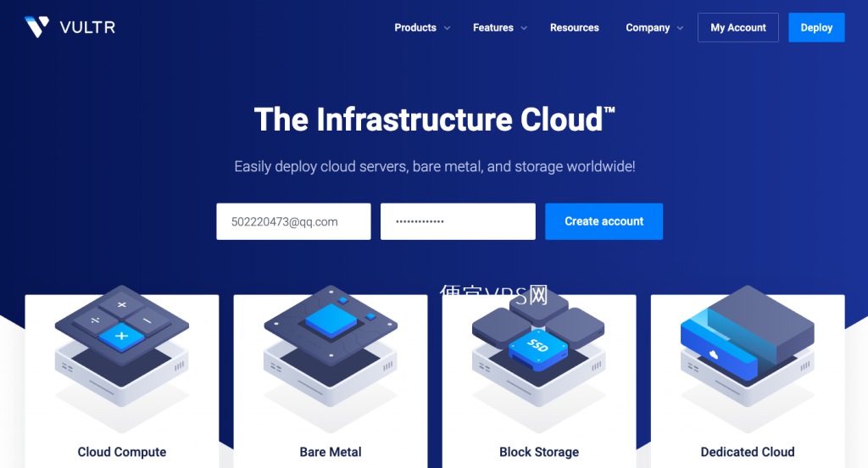Click The Infrastructure Cloud heading

(x=435, y=119)
